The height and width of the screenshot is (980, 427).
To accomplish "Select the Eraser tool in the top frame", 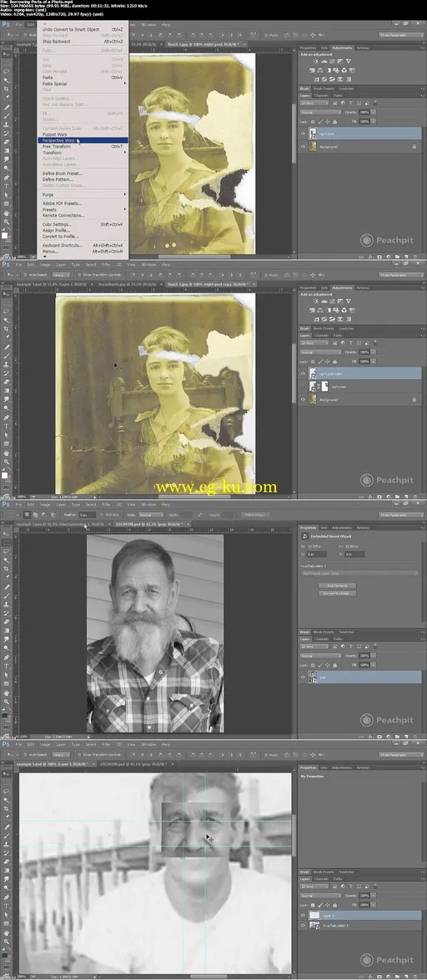I will 6,142.
